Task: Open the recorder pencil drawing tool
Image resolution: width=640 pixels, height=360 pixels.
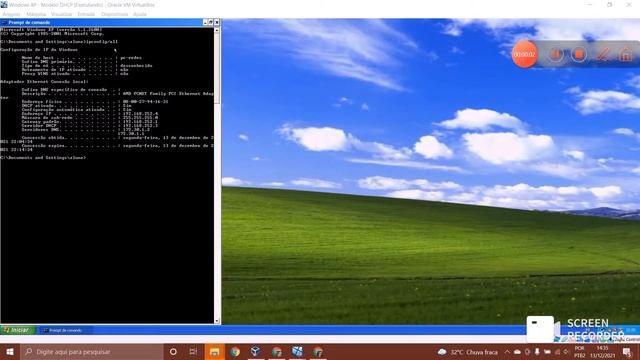Action: 603,54
